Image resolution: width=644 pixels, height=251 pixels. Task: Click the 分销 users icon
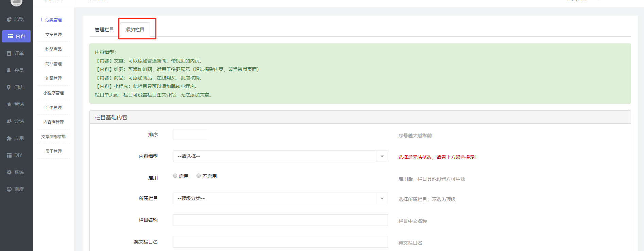point(9,121)
